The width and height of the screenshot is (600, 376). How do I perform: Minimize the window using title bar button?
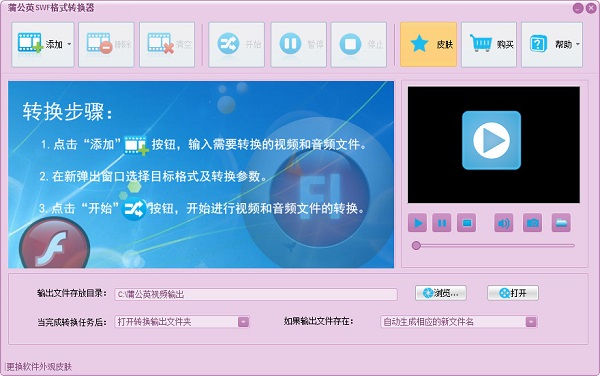pyautogui.click(x=578, y=8)
